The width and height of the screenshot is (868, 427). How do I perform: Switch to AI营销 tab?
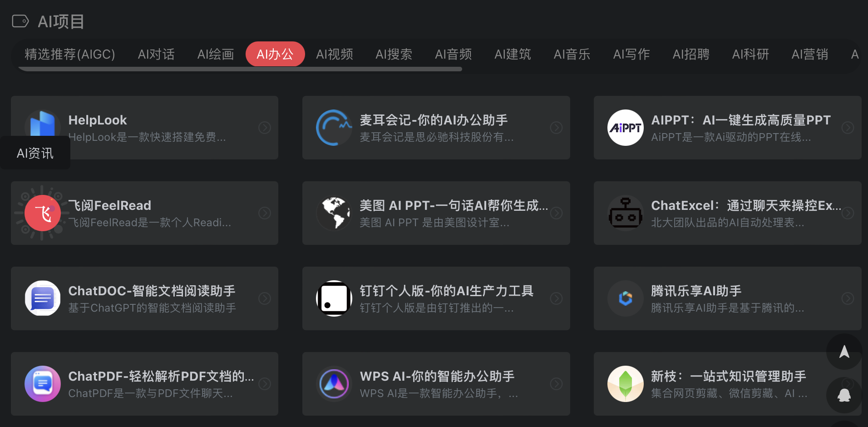coord(810,54)
